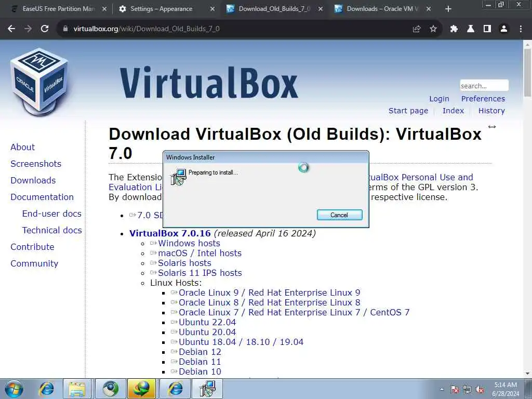Show hidden system tray icons arrow
Image resolution: width=532 pixels, height=399 pixels.
point(442,389)
